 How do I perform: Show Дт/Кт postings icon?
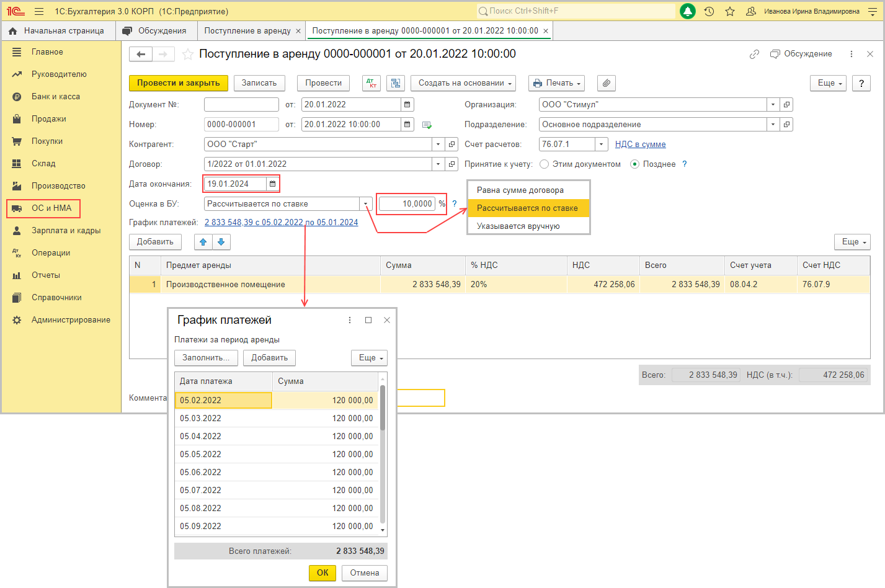point(371,83)
